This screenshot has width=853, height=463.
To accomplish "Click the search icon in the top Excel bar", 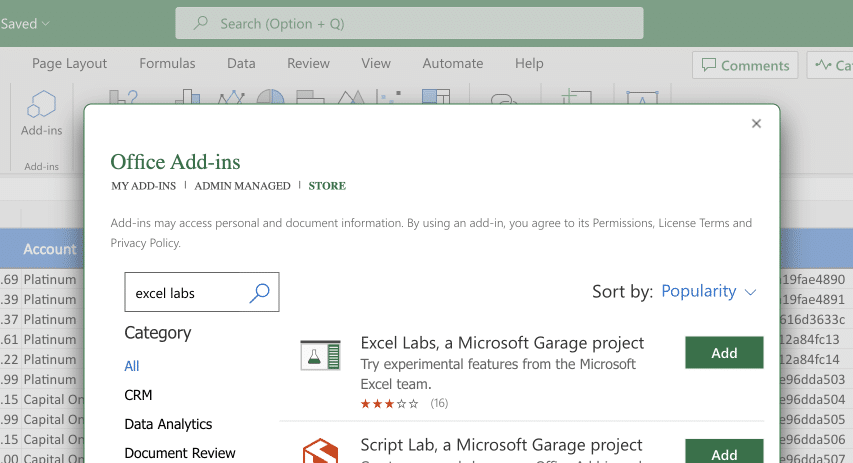I will point(201,23).
